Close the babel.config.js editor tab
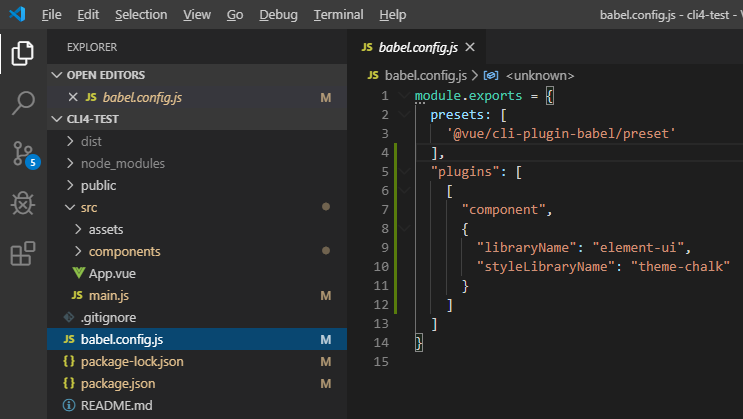Image resolution: width=743 pixels, height=419 pixels. click(470, 47)
